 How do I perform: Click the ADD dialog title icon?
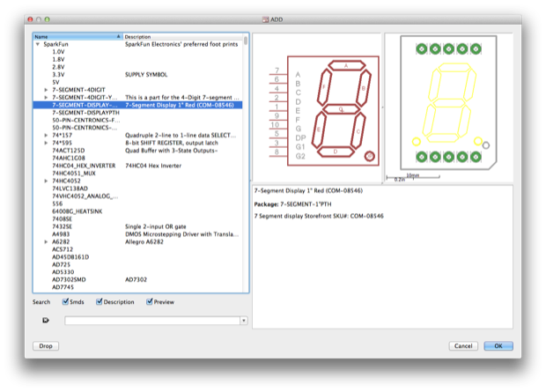[x=266, y=19]
